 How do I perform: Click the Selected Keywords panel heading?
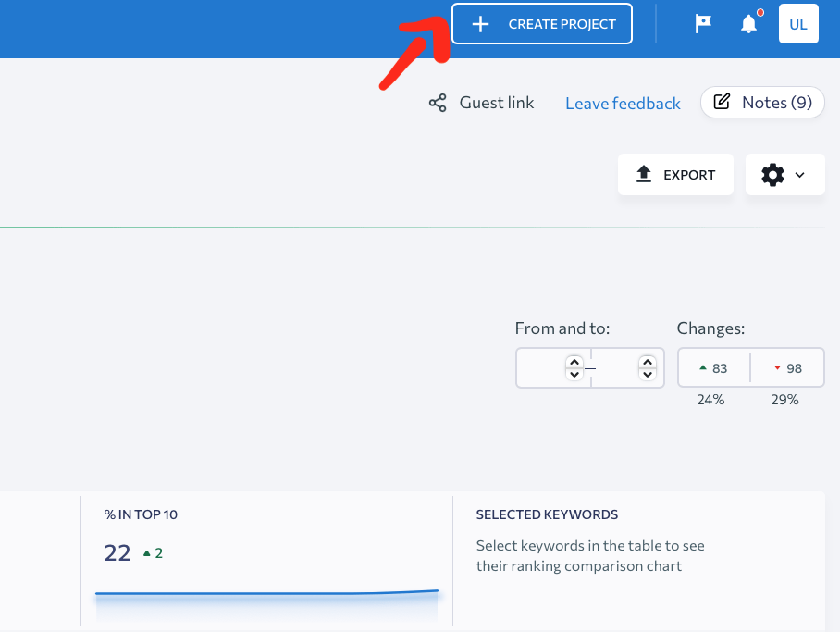(x=547, y=514)
